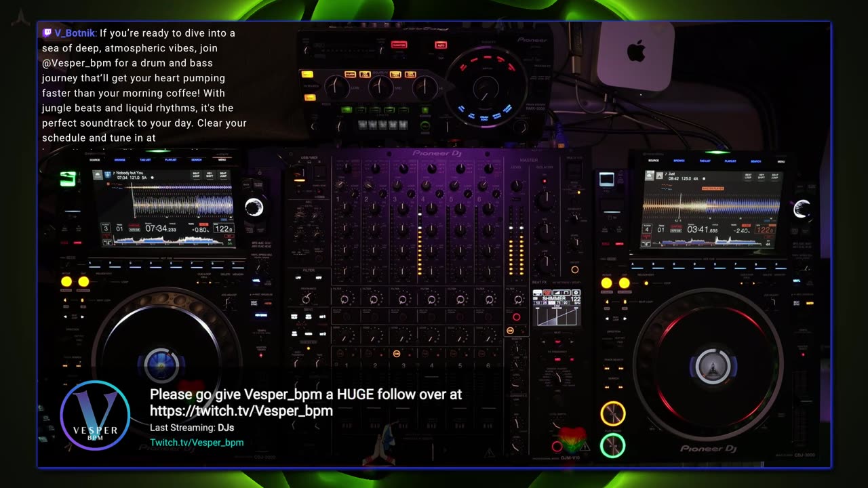
Task: Click the 03:41 time display on right CDJ
Action: click(x=702, y=230)
